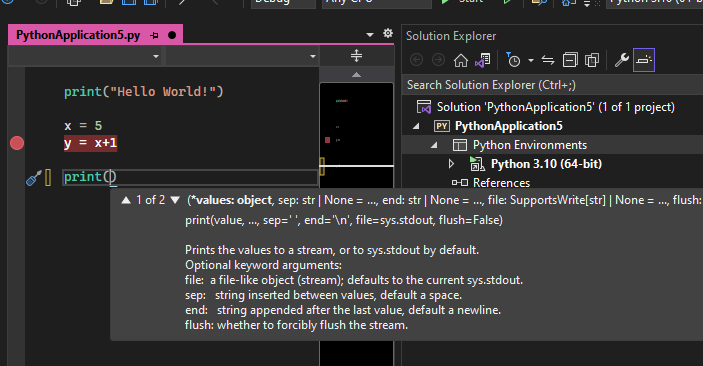Click the Home icon in Solution Explorer
Screen dimensions: 703x366
tap(460, 60)
